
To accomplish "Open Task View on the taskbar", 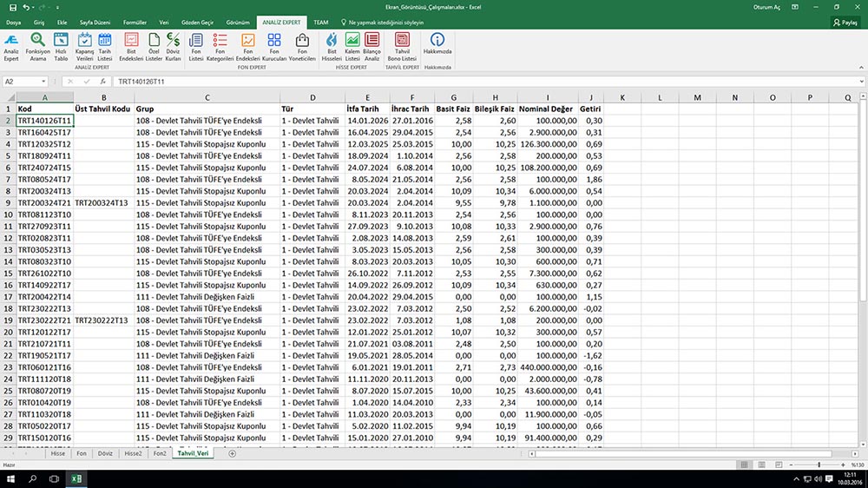I will (x=54, y=479).
